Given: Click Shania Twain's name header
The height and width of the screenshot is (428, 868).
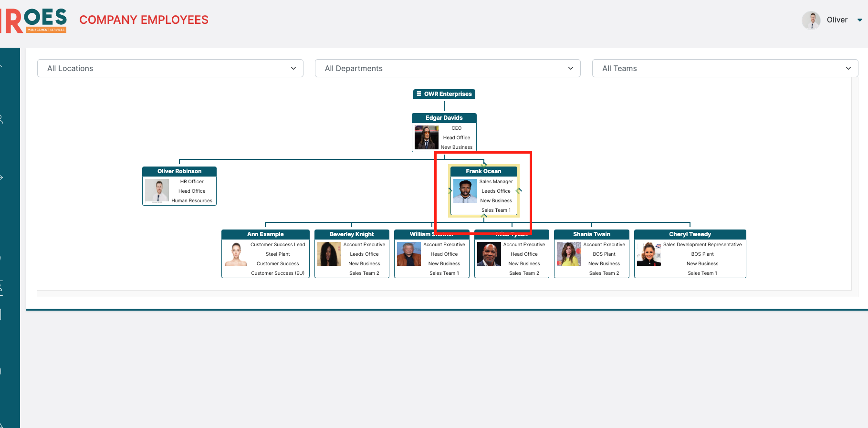Looking at the screenshot, I should 591,234.
